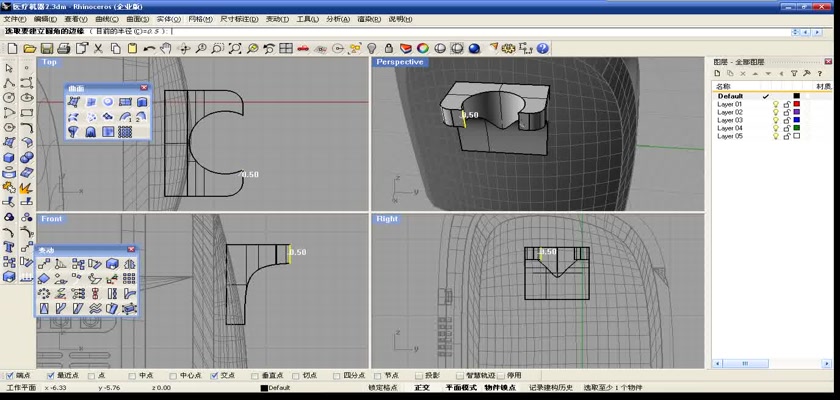Open the help question mark icon
840x400 pixels.
click(x=543, y=48)
